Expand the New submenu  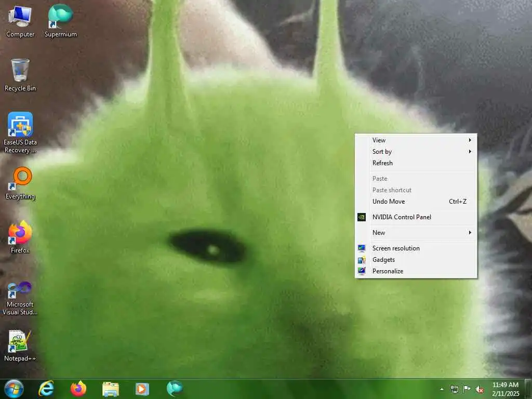[x=416, y=233]
